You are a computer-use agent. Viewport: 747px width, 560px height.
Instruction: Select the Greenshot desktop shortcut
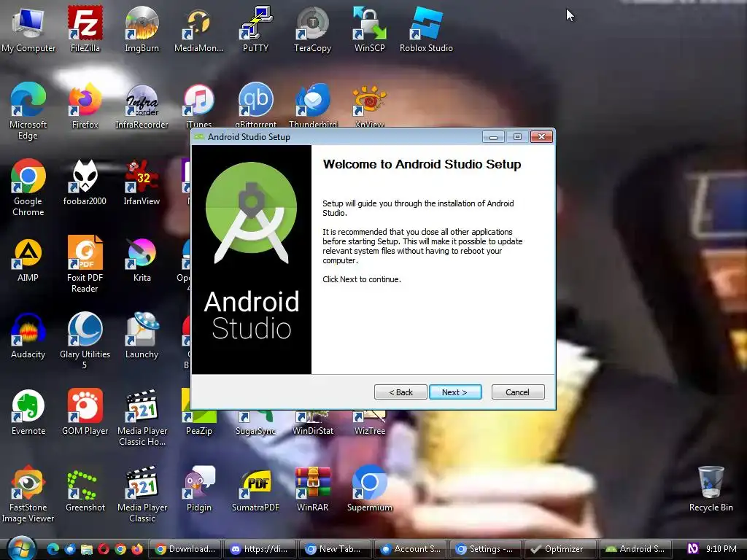[x=85, y=489]
